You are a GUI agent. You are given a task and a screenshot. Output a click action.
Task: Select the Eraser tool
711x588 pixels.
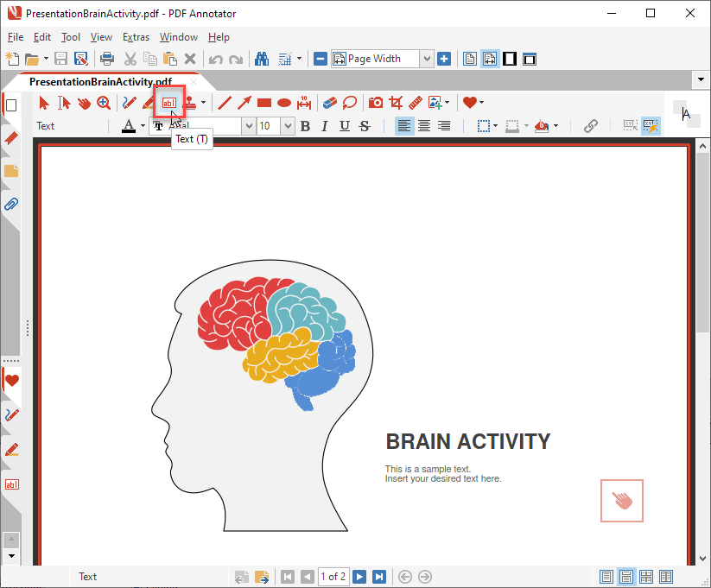click(329, 103)
